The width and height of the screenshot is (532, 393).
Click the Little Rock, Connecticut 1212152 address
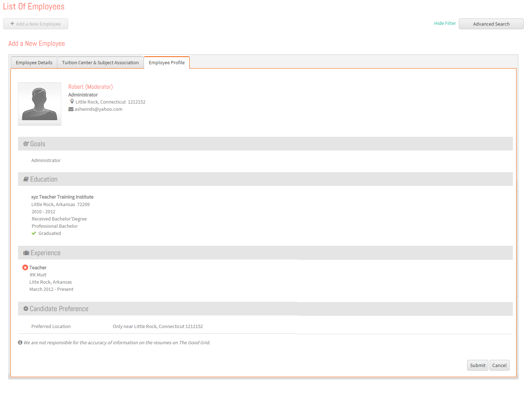110,102
